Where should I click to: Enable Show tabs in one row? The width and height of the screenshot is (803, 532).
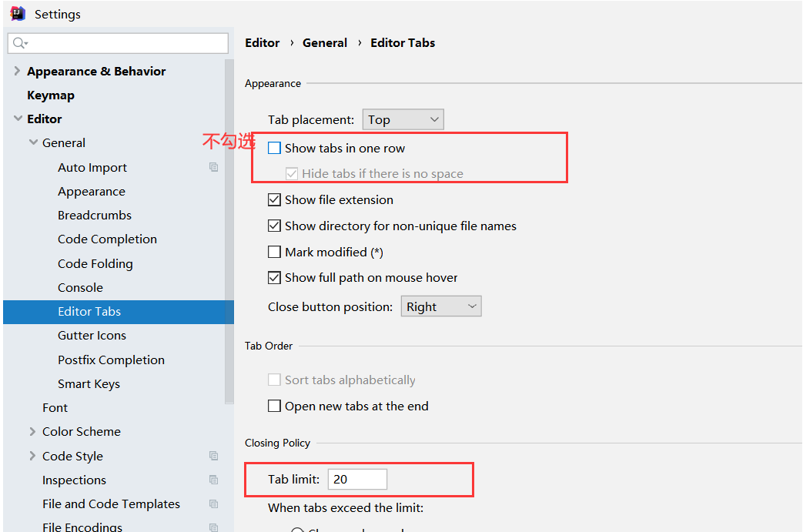point(275,148)
